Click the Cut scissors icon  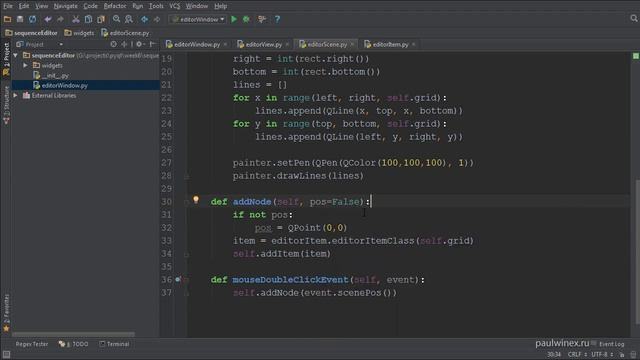76,19
